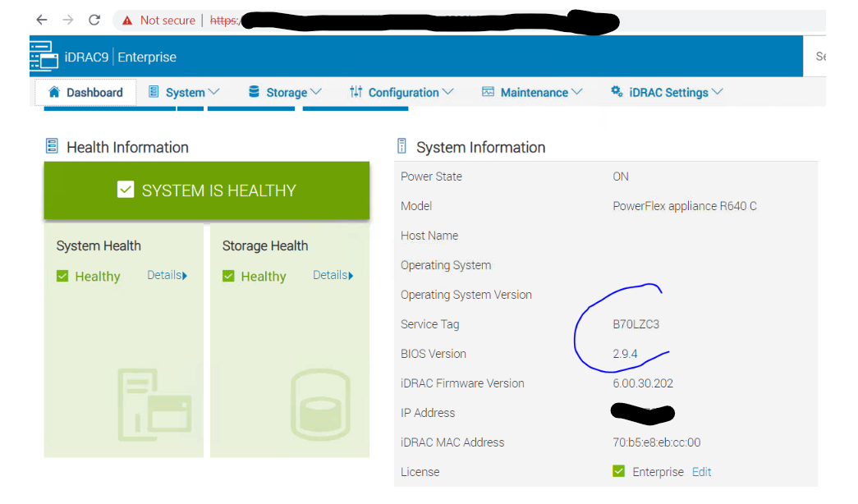858x504 pixels.
Task: Click the iDRAC Settings gear icon
Action: 617,92
